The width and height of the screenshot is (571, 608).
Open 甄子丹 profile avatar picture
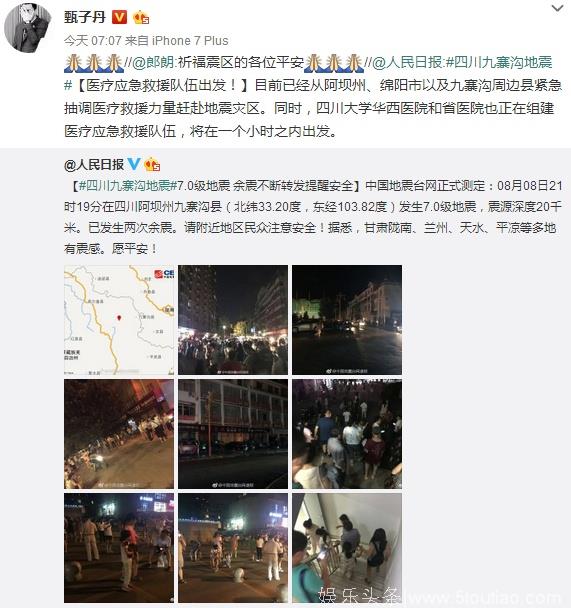pos(27,28)
